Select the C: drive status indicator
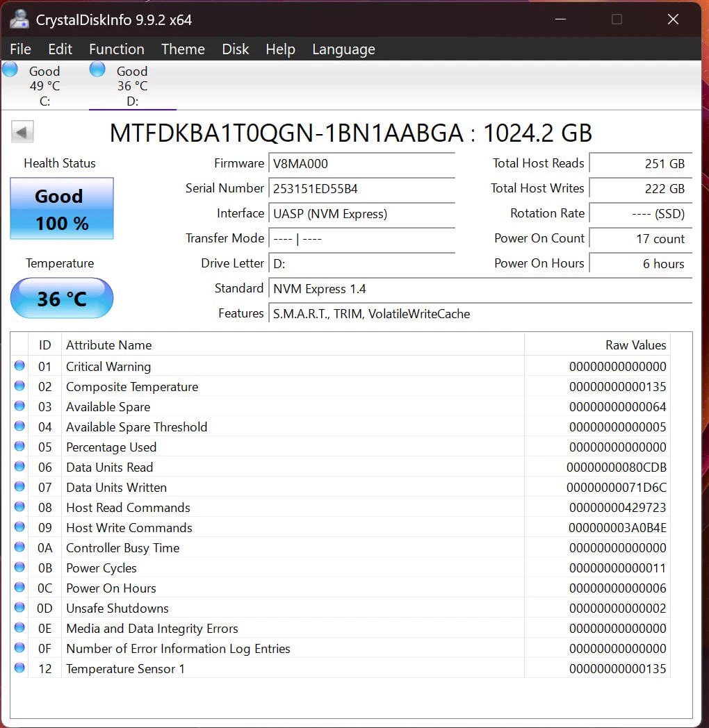The image size is (709, 728). coord(10,69)
